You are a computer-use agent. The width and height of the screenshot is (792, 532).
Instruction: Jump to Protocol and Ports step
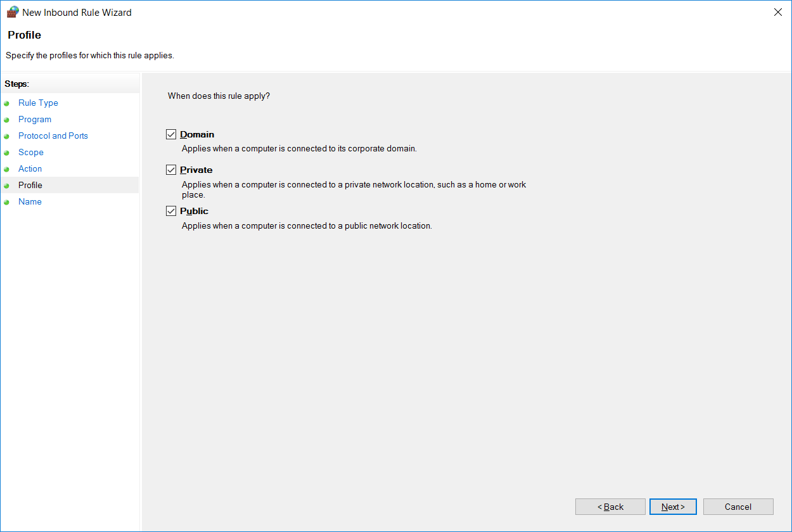(x=53, y=136)
